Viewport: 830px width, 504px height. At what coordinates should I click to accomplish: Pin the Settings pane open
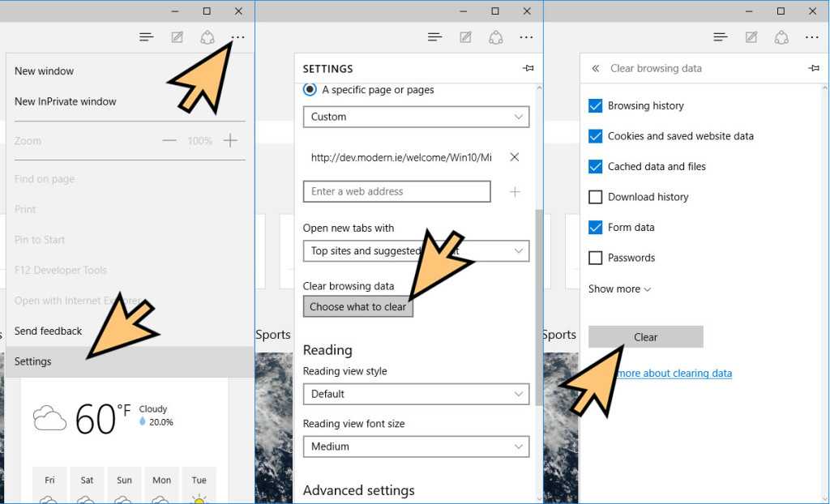[528, 69]
